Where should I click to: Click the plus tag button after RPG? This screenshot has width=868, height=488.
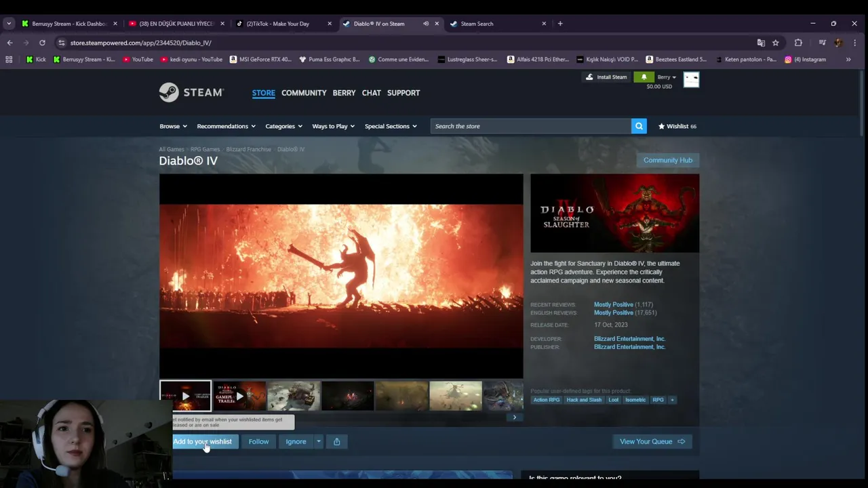tap(672, 400)
